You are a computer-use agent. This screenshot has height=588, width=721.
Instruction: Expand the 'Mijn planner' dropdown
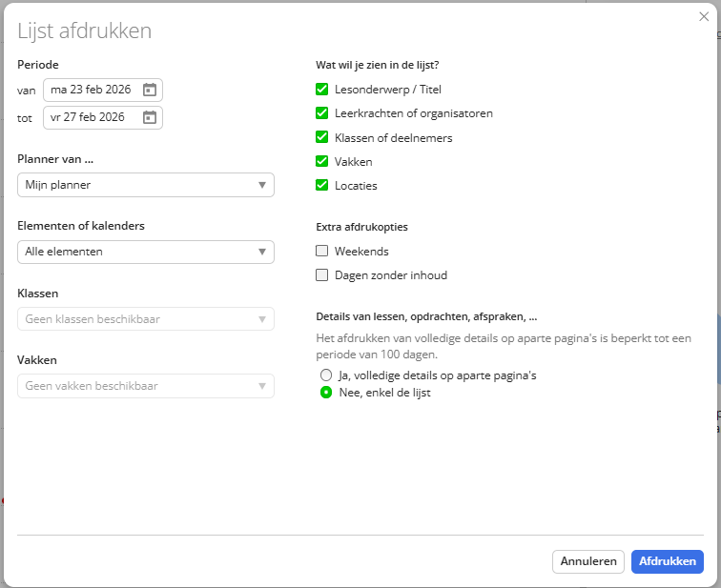(x=146, y=185)
